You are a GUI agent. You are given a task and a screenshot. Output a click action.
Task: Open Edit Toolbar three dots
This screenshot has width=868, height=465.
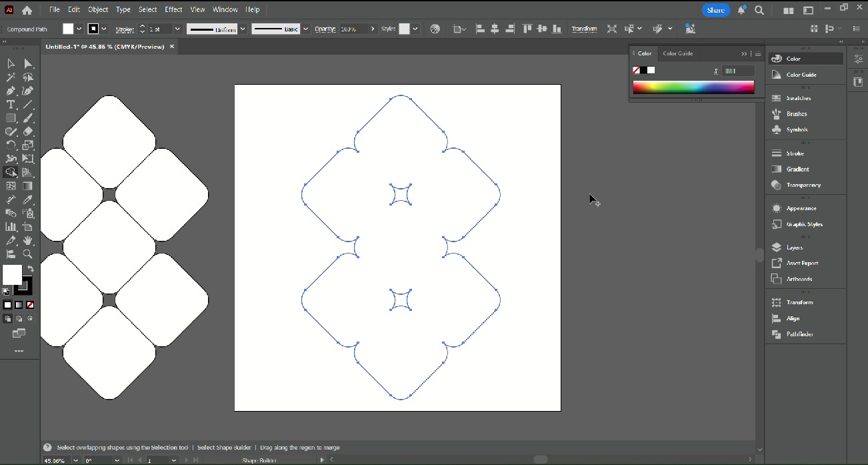coord(19,351)
